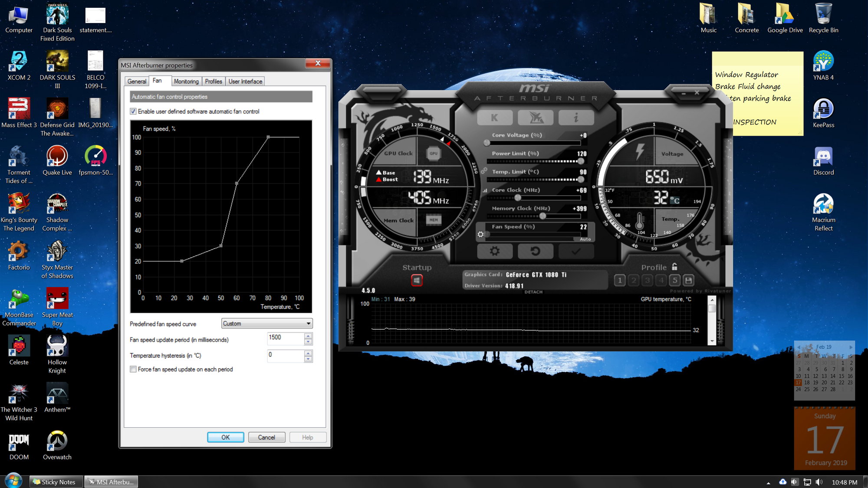Viewport: 868px width, 488px height.
Task: Click the Core Clock slider handle
Action: [x=517, y=198]
